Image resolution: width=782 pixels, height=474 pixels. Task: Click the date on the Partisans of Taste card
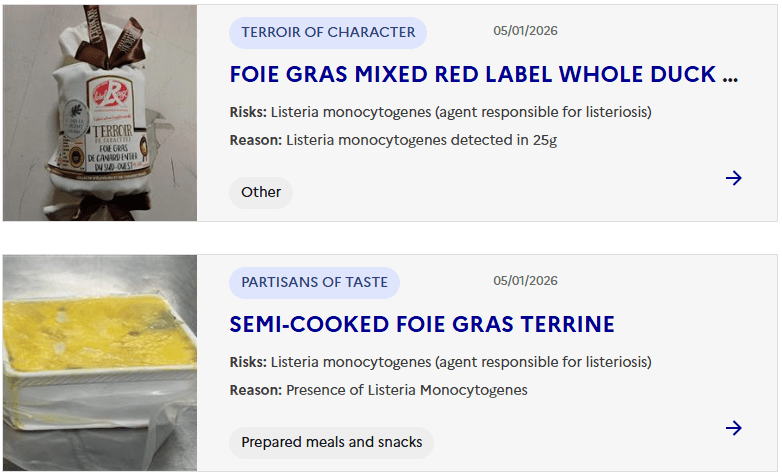click(525, 281)
